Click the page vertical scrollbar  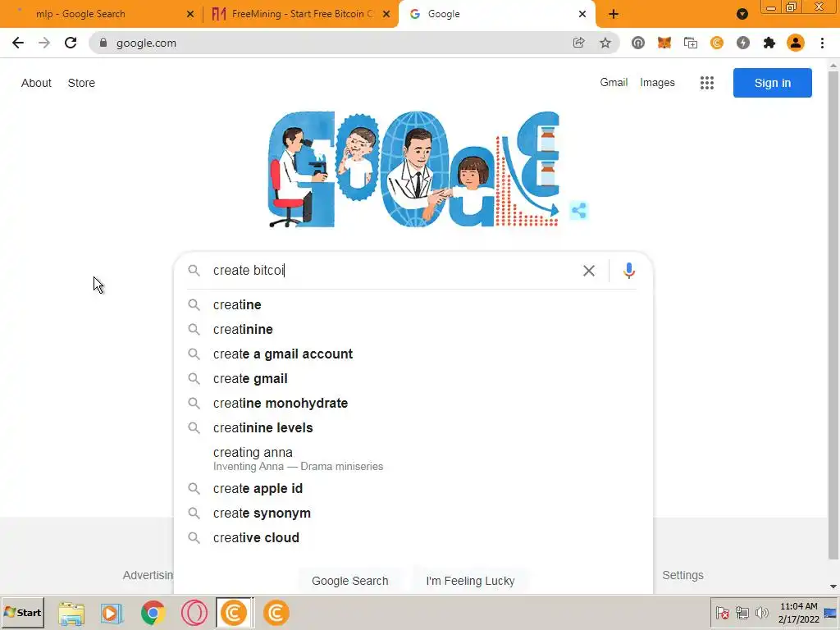tap(833, 313)
